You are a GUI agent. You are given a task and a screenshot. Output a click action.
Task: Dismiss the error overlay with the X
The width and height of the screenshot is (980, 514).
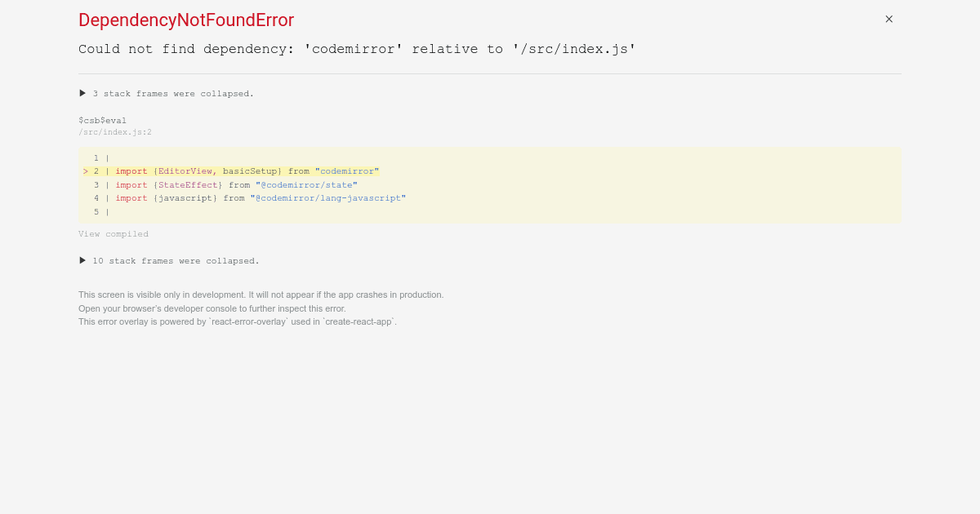tap(889, 19)
